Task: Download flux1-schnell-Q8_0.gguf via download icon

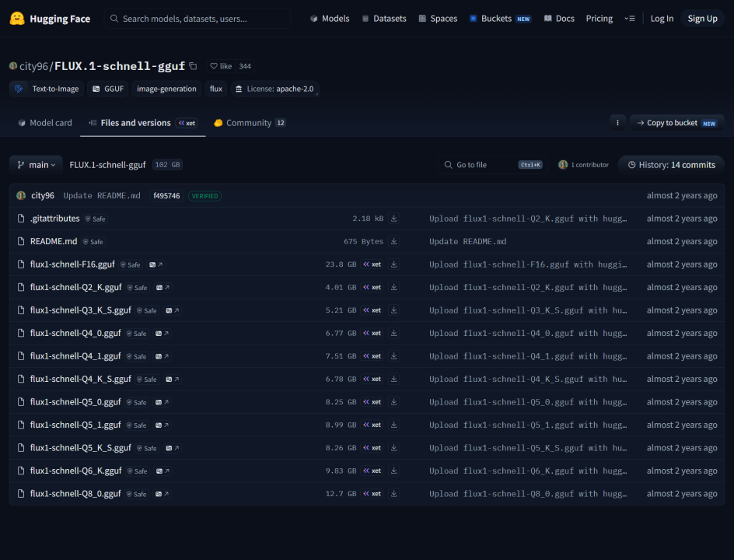Action: coord(394,494)
